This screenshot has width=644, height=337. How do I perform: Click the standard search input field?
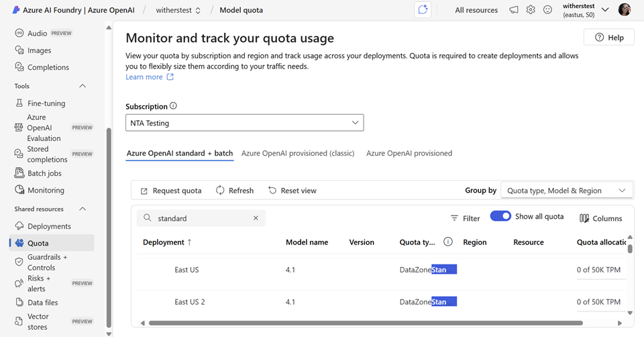[201, 218]
